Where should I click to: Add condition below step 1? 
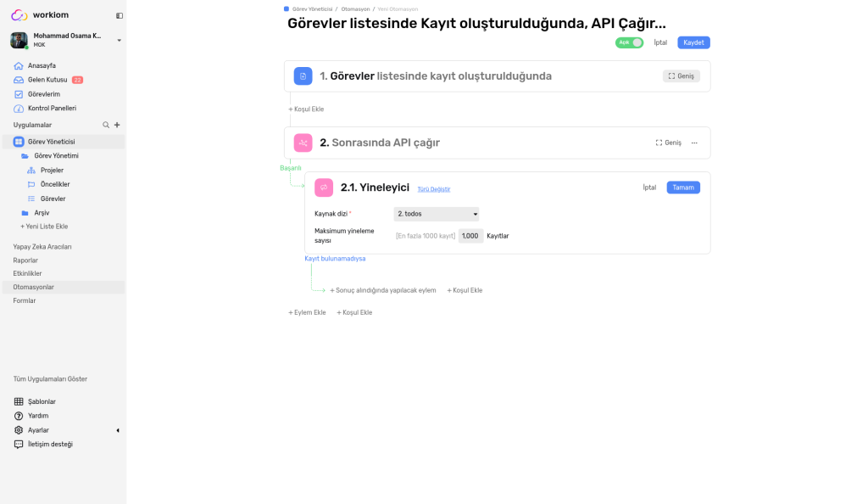(306, 109)
